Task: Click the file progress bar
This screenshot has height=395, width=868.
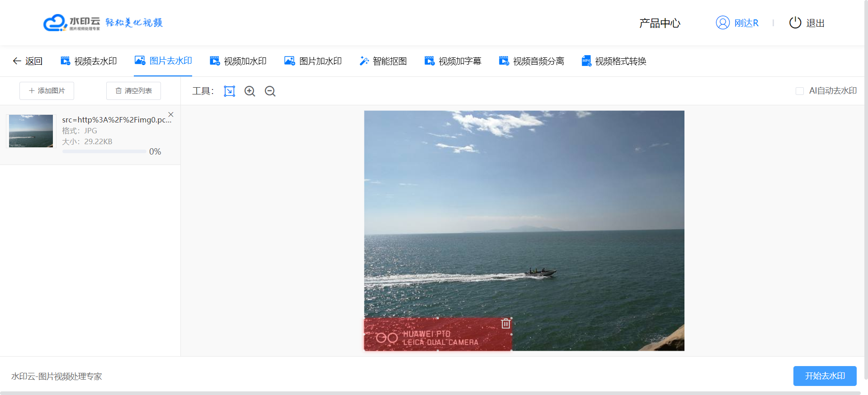Action: point(104,151)
